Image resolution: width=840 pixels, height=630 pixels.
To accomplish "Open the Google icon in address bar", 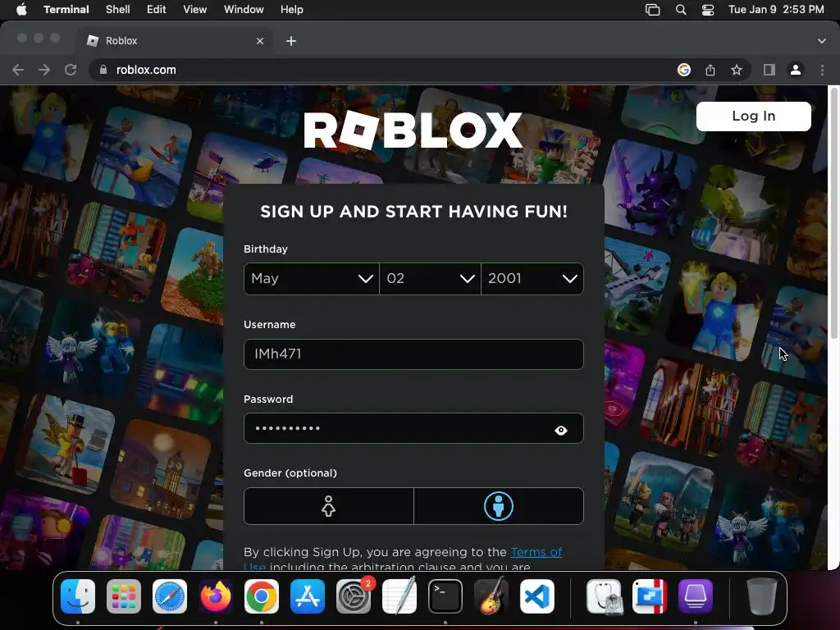I will click(x=683, y=70).
